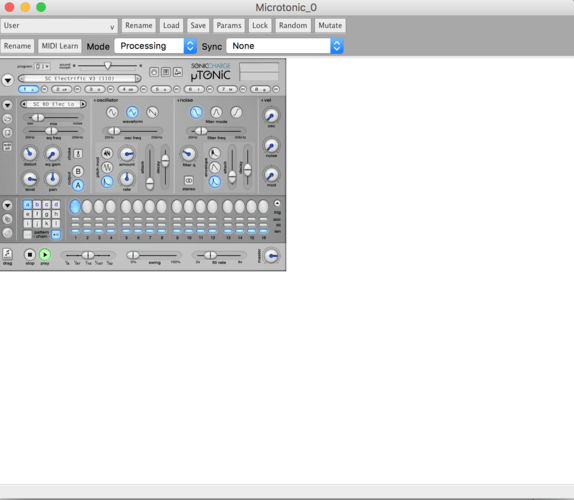574x500 pixels.
Task: Select the linear noise envelope shape
Action: tap(215, 167)
